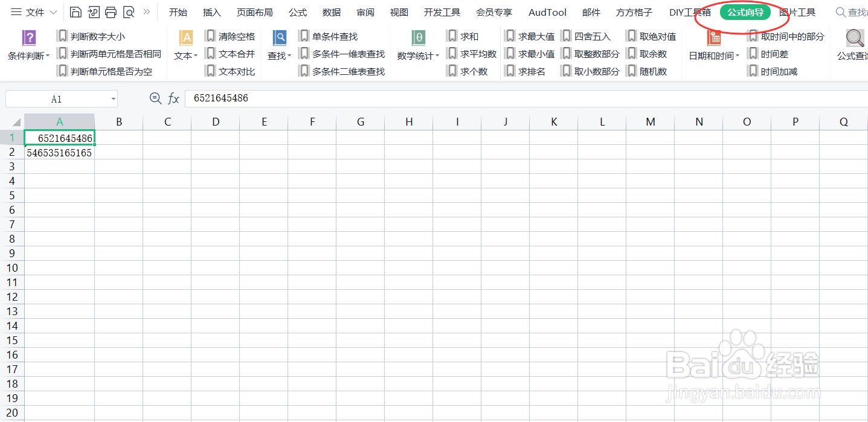This screenshot has width=868, height=422.
Task: Open the 邮件 tab
Action: point(591,12)
